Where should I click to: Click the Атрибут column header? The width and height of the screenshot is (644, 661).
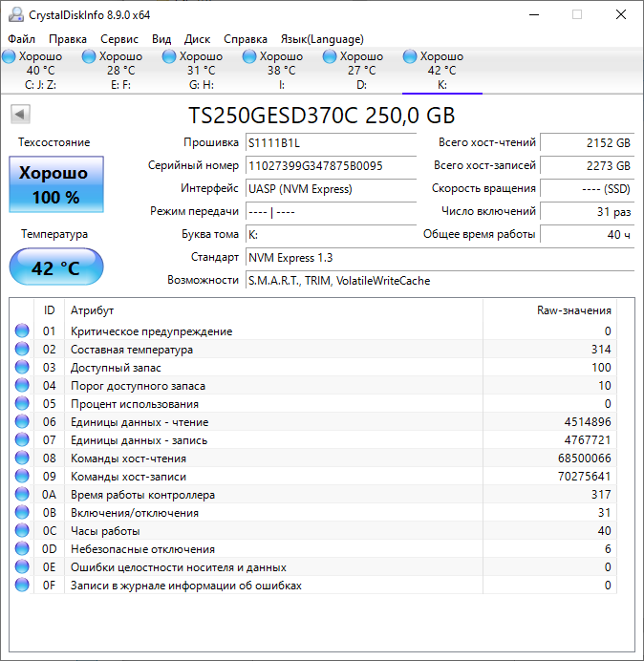[x=92, y=310]
